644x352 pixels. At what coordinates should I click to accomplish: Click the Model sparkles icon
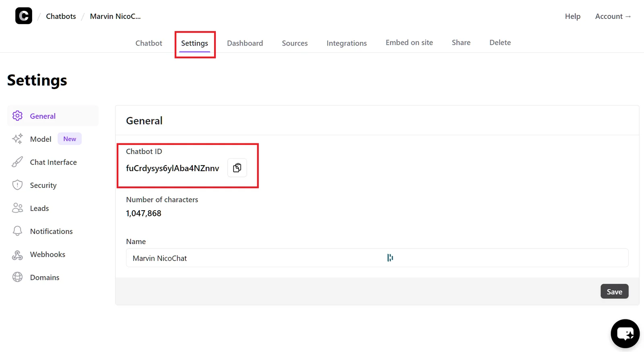click(x=17, y=139)
